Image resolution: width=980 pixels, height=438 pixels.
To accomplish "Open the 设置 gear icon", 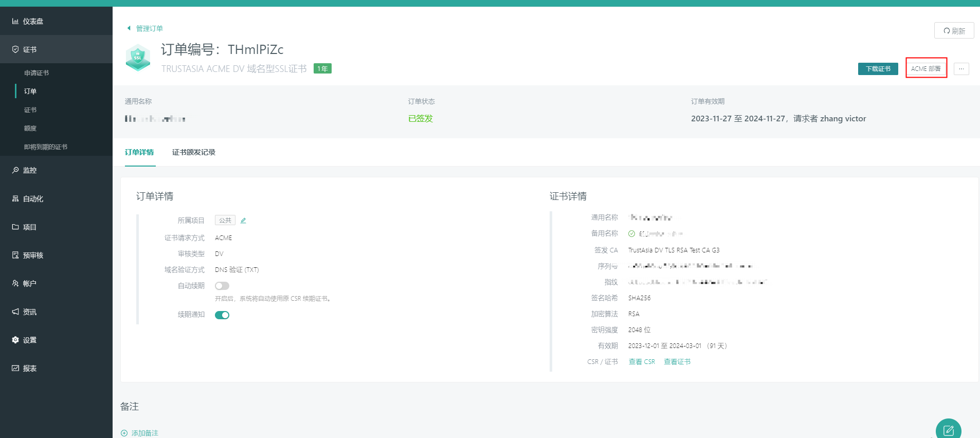I will point(15,340).
